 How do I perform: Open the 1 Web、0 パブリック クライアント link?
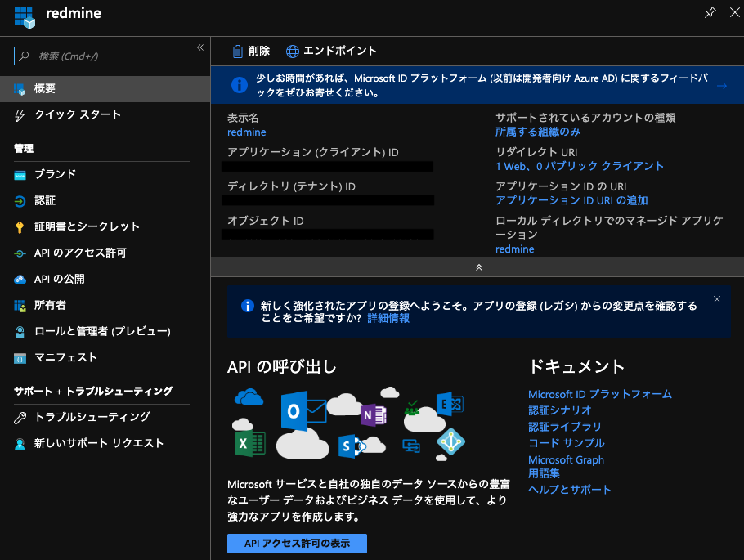(580, 166)
